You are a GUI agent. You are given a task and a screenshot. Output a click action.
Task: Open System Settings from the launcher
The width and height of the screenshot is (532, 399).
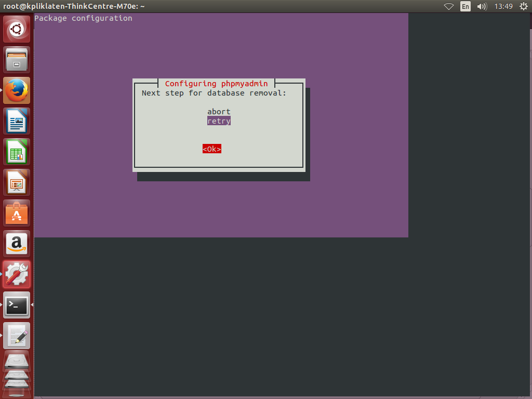17,274
